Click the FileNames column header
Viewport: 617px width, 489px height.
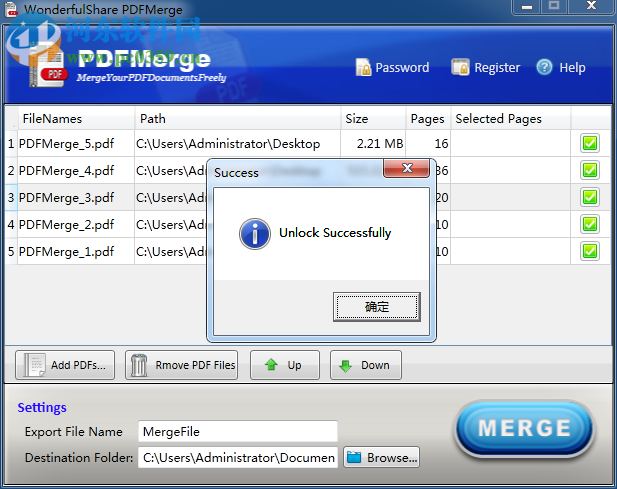click(x=76, y=118)
